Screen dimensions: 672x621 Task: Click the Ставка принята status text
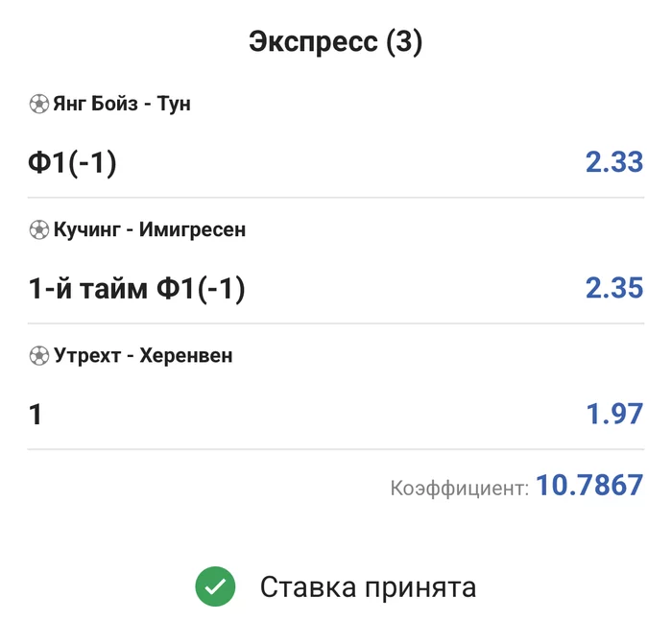pos(368,586)
